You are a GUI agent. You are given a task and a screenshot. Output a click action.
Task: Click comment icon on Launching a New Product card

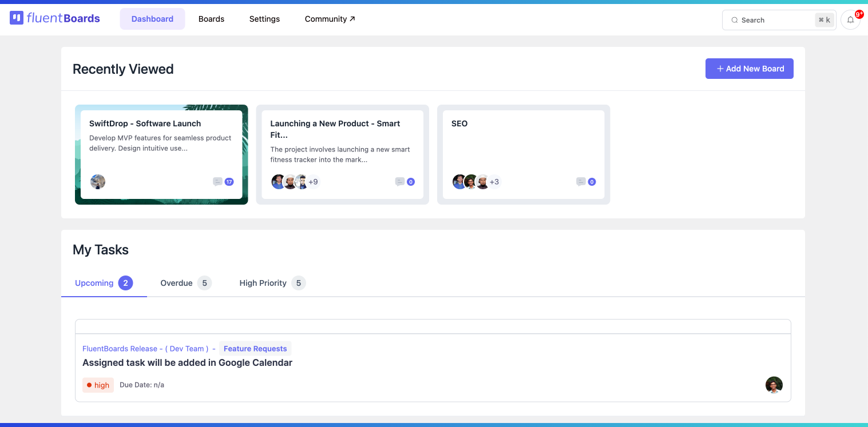click(399, 182)
